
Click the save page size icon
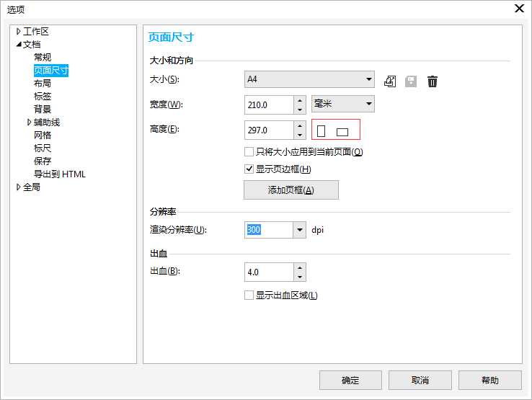point(411,81)
